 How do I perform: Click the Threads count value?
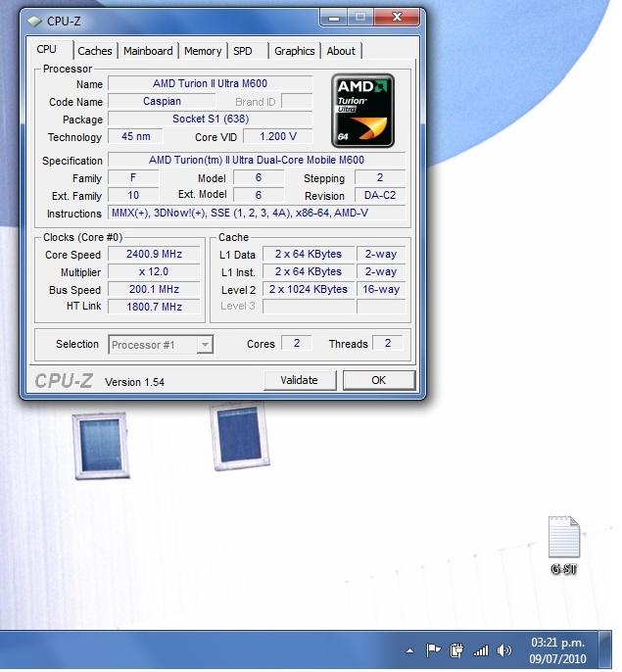388,343
